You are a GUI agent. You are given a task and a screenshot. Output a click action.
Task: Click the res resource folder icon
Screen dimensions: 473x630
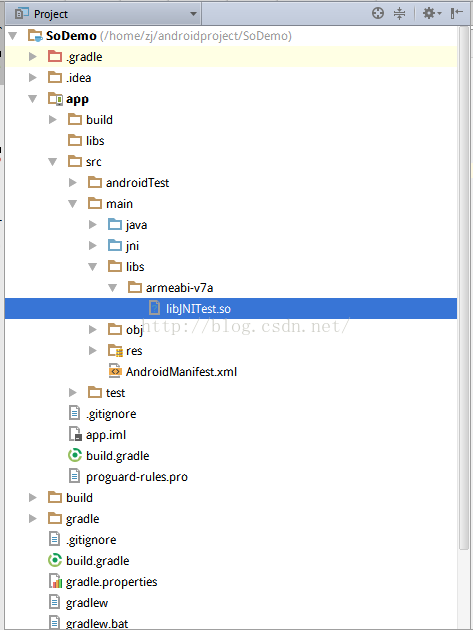pyautogui.click(x=115, y=350)
